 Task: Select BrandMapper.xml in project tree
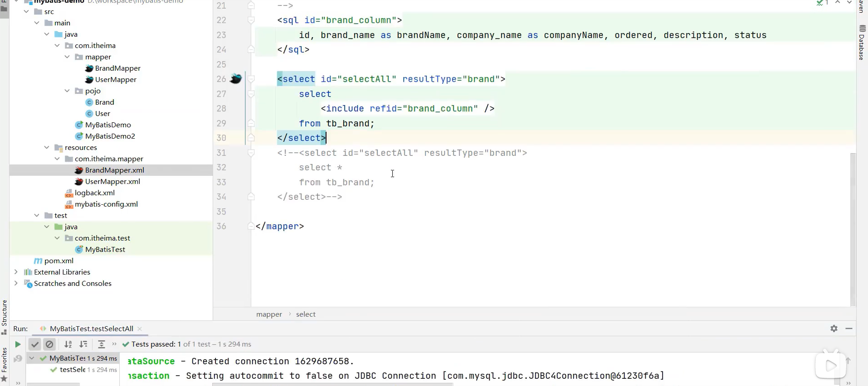click(111, 170)
